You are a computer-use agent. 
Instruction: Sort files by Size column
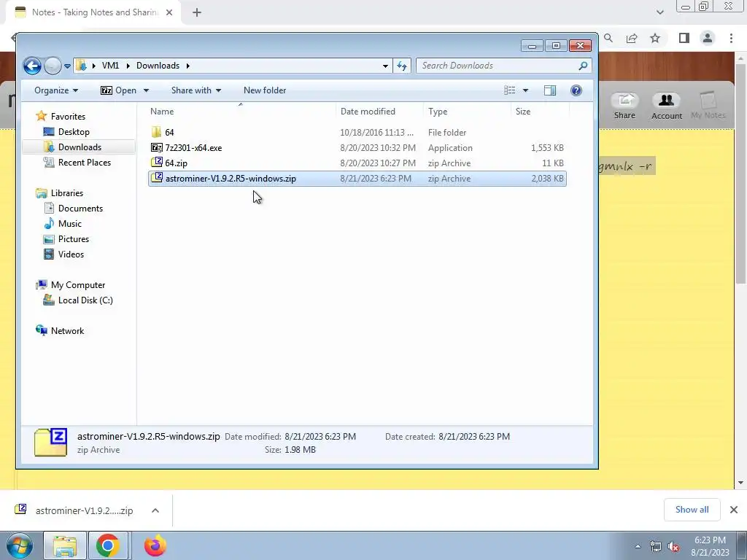pyautogui.click(x=541, y=112)
